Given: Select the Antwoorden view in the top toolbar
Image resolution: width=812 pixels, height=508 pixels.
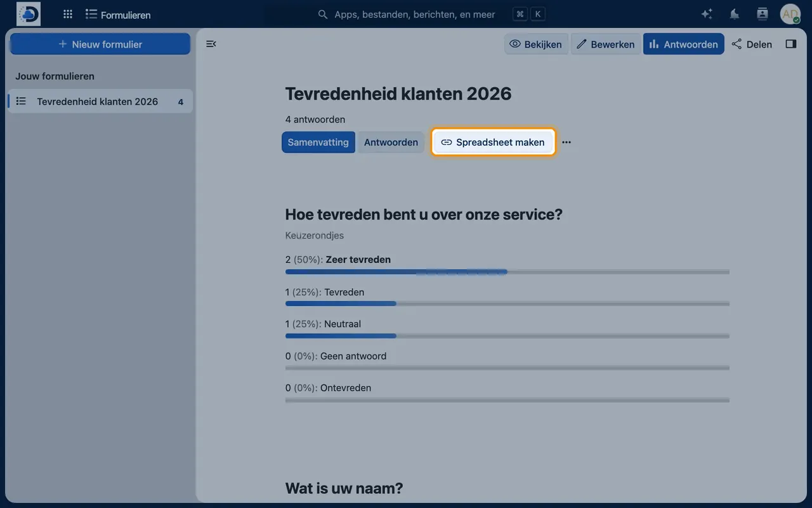Looking at the screenshot, I should click(x=683, y=44).
